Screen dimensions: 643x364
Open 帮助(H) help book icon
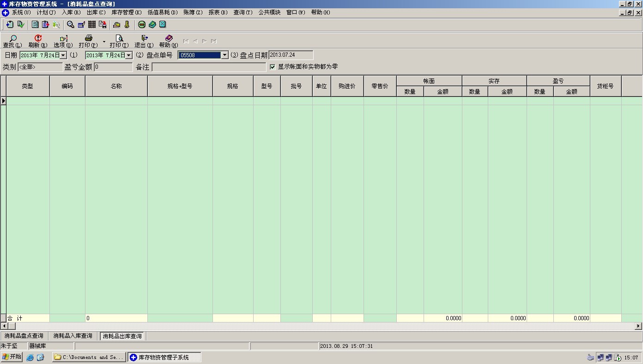[x=169, y=42]
